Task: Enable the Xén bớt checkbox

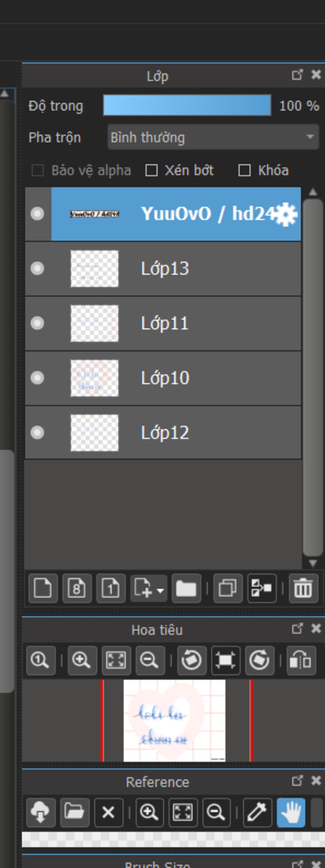Action: click(x=151, y=170)
